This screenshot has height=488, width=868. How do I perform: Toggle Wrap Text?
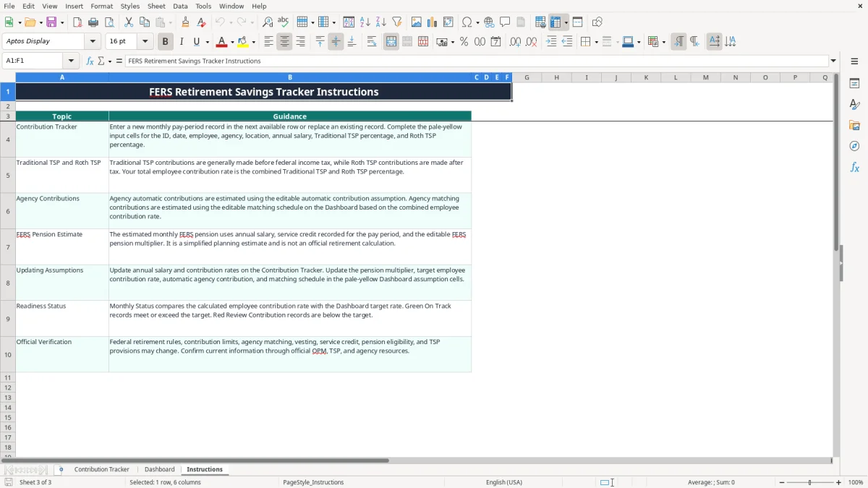[x=372, y=42]
